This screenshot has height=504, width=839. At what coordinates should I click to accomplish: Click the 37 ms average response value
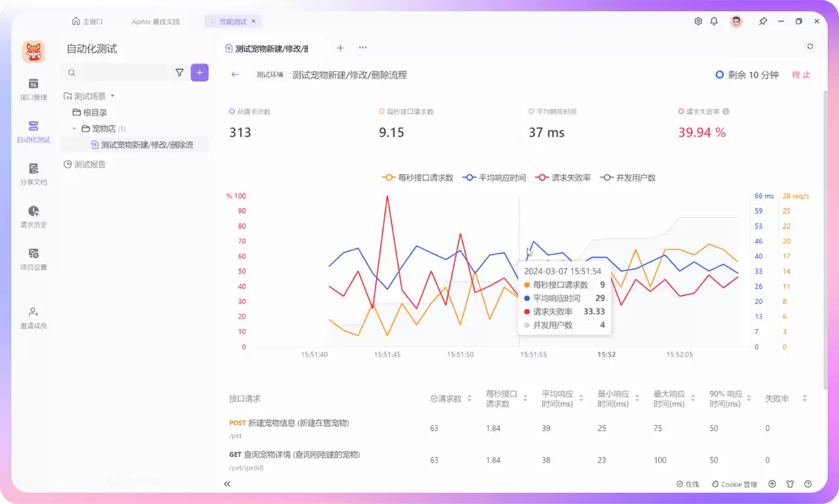547,132
